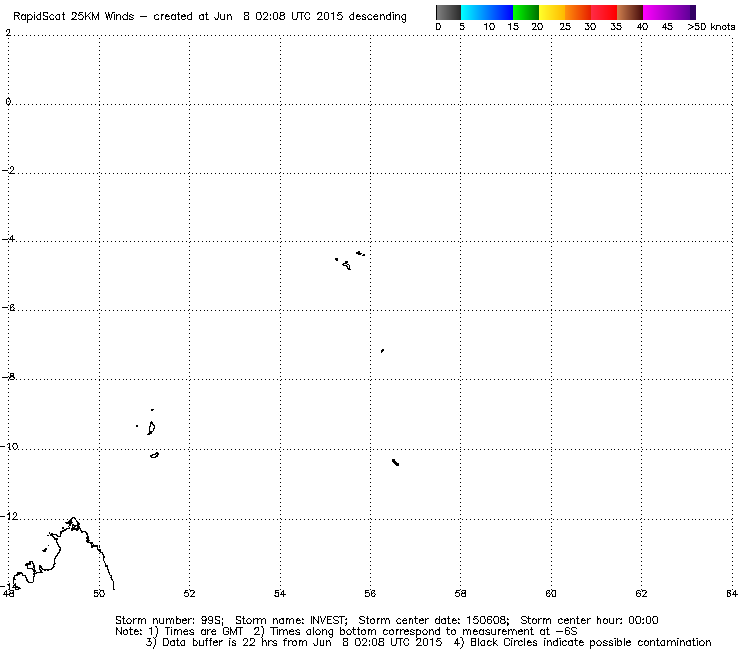The width and height of the screenshot is (740, 650).
Task: Click the legend tick label '35'
Action: [616, 27]
